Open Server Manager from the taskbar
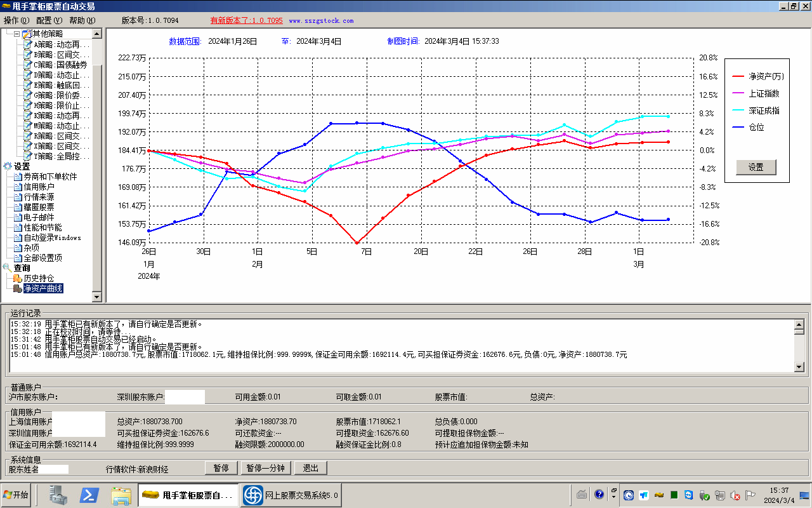Screen dimensions: 812x508 coord(58,495)
